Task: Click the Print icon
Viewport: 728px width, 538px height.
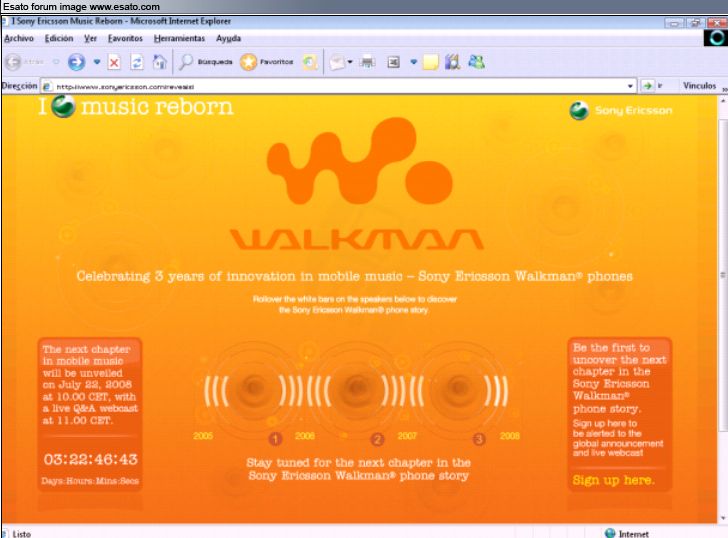Action: click(x=367, y=62)
